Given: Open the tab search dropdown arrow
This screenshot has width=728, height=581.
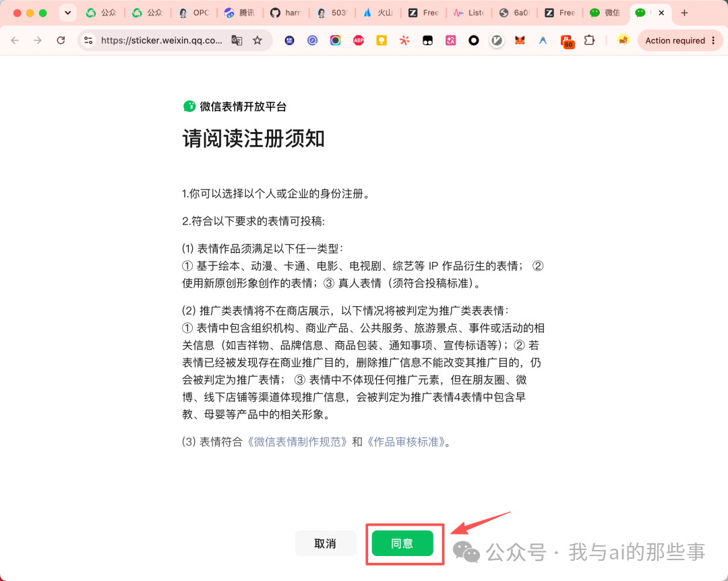Looking at the screenshot, I should point(68,13).
